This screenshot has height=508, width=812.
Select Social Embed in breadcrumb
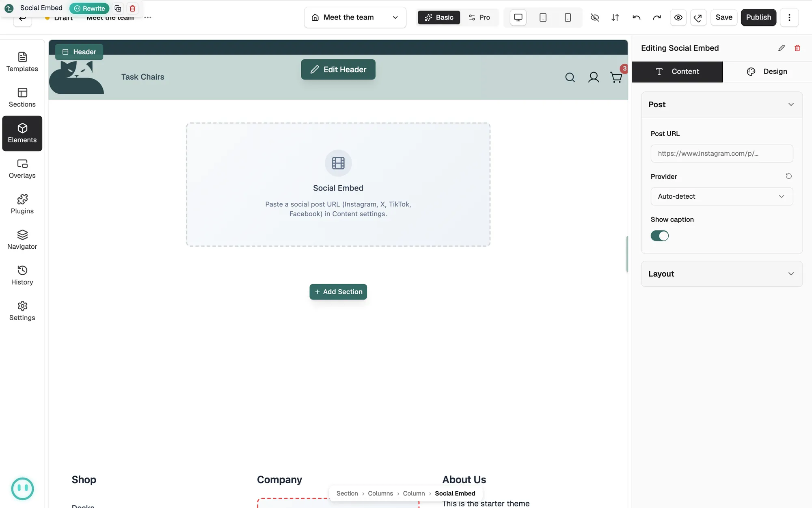(455, 493)
